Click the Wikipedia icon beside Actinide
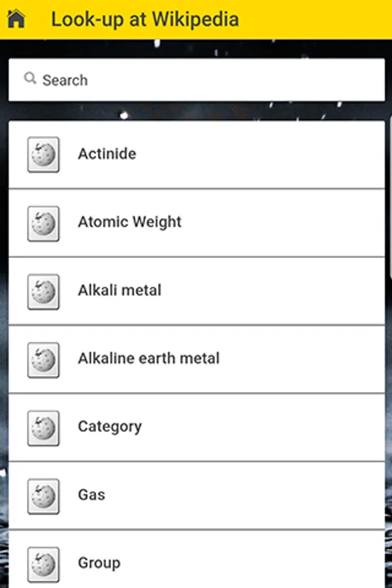Viewport: 392px width, 588px height. (43, 155)
